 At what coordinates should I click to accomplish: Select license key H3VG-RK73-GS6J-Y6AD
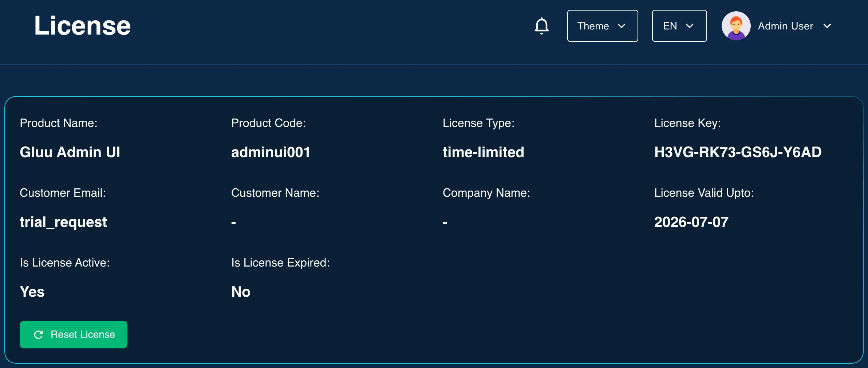click(x=738, y=152)
